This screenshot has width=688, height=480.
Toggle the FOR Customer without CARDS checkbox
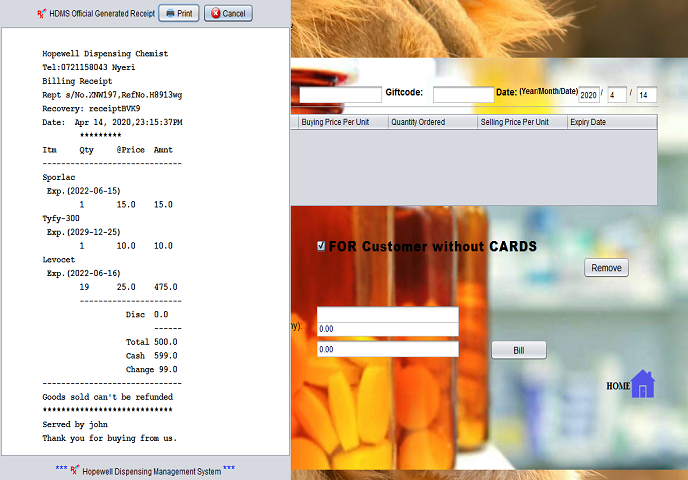(321, 246)
